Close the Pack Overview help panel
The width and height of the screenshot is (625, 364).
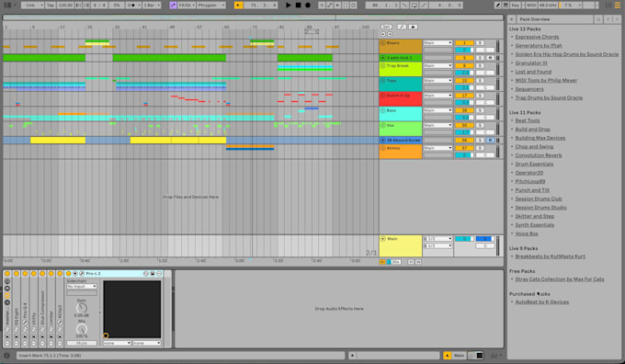(x=512, y=19)
